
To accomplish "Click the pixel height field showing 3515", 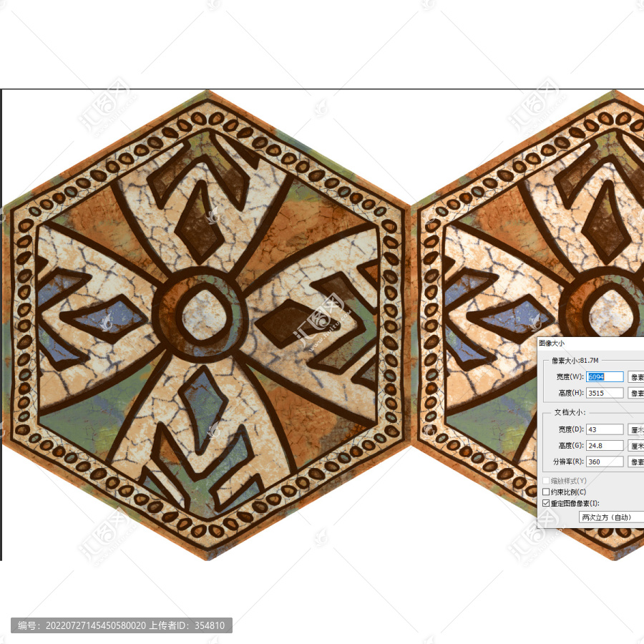I will pos(605,393).
